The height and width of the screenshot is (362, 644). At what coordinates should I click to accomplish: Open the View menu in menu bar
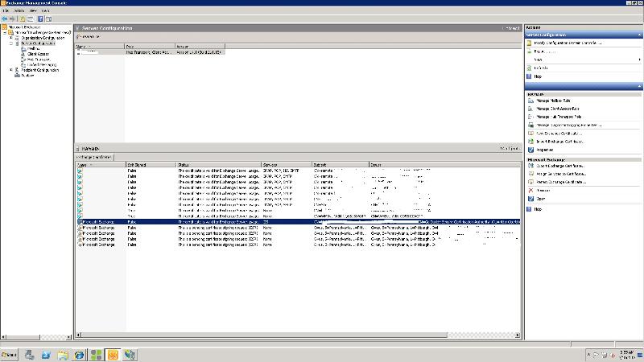[33, 10]
